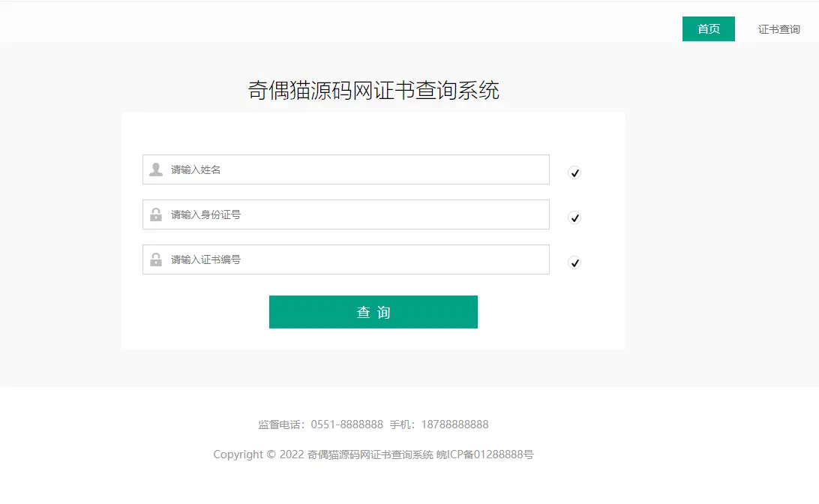Click the checkmark icon beside ID number field

click(x=574, y=217)
